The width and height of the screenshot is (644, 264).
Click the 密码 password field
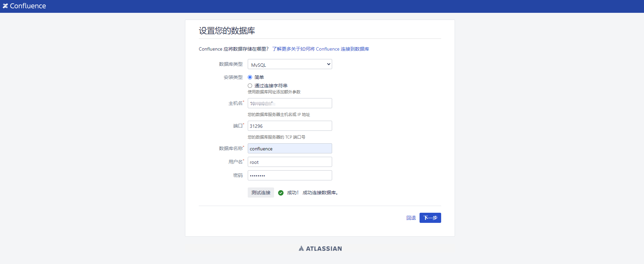[x=290, y=176]
